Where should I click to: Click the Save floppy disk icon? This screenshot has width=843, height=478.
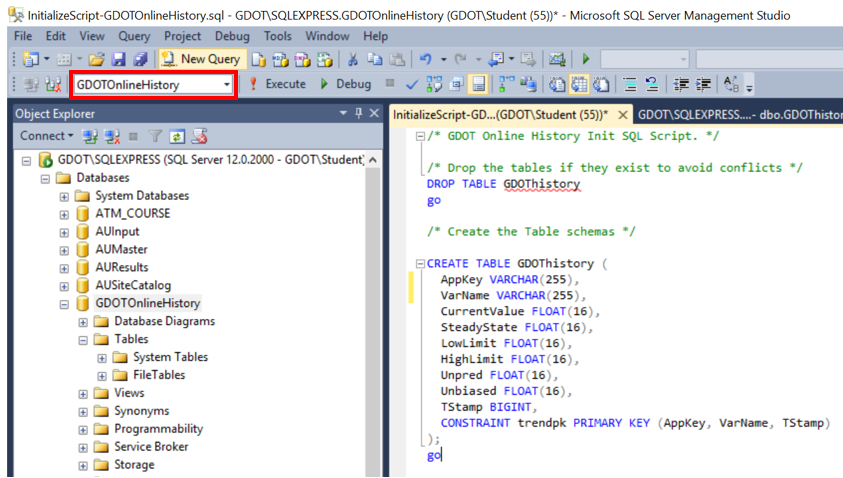(x=118, y=59)
